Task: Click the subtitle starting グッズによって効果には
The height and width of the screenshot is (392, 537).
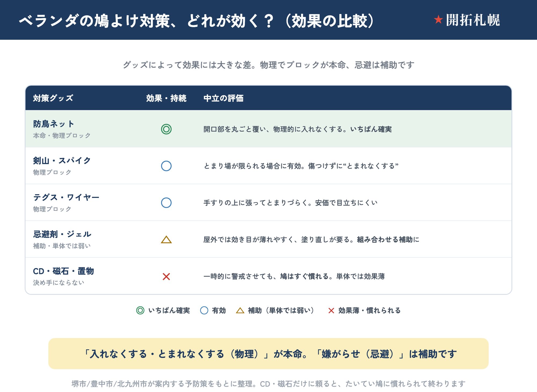Action: [268, 65]
